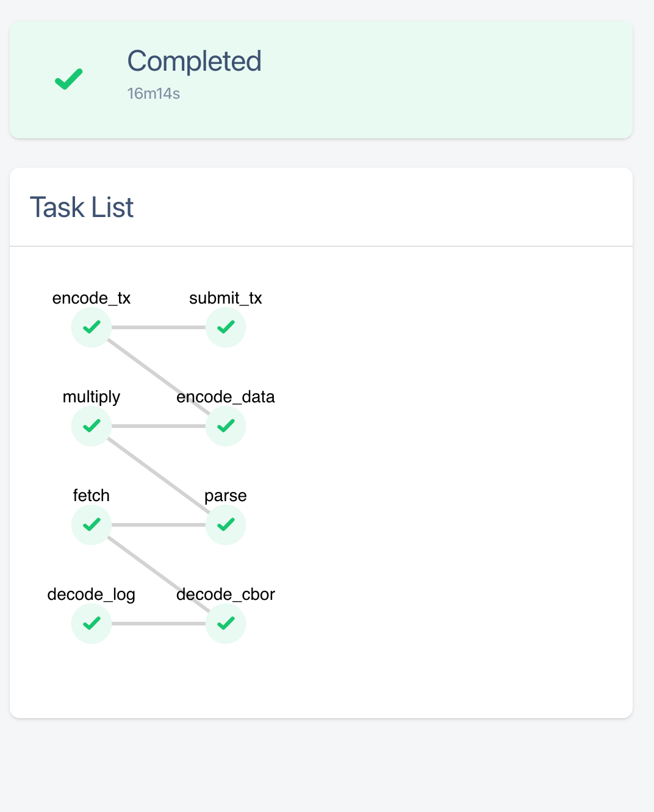
Task: Select the parse task node icon
Action: pyautogui.click(x=226, y=525)
